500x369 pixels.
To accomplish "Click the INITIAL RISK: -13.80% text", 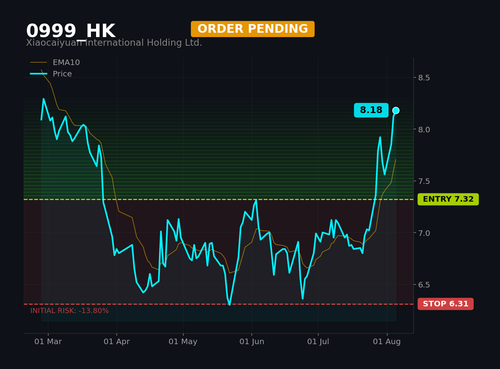I will [x=69, y=311].
